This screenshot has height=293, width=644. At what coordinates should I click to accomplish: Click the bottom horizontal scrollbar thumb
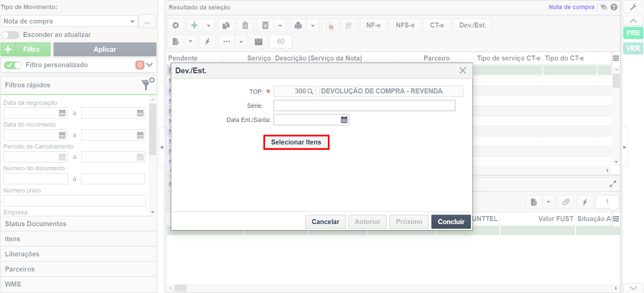point(181,288)
